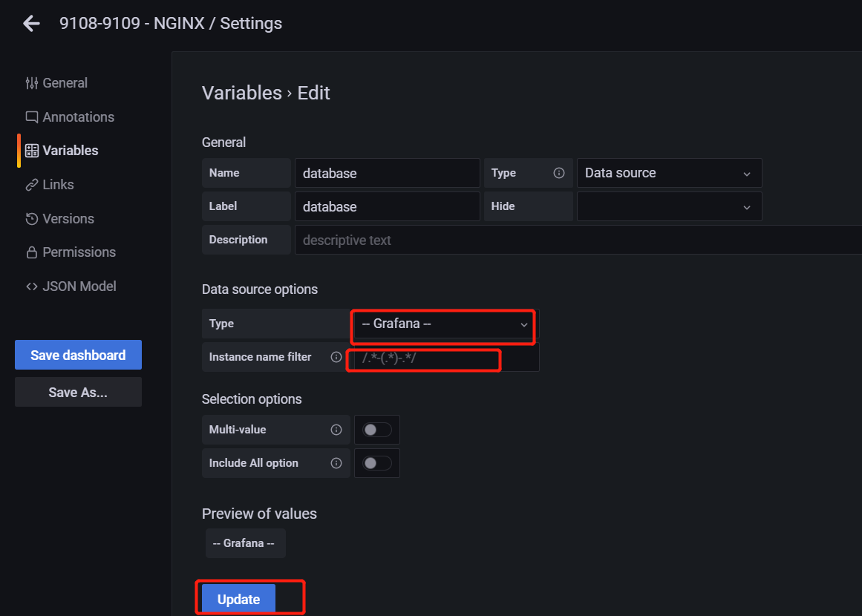Click the Links chain icon

pos(30,184)
